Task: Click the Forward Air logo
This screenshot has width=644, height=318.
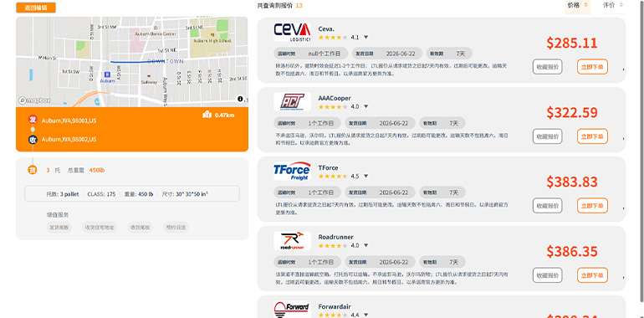Action: pyautogui.click(x=292, y=310)
